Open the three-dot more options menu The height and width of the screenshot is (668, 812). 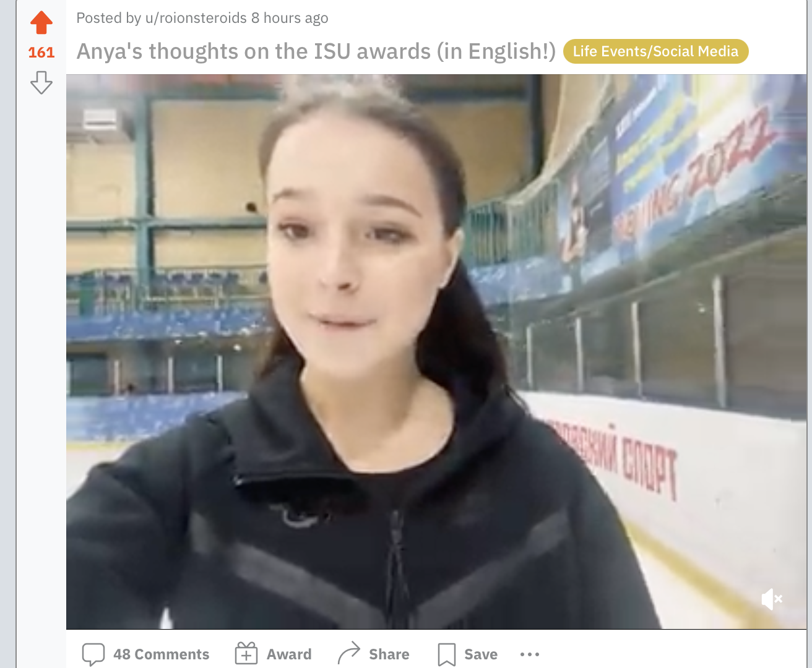(530, 654)
